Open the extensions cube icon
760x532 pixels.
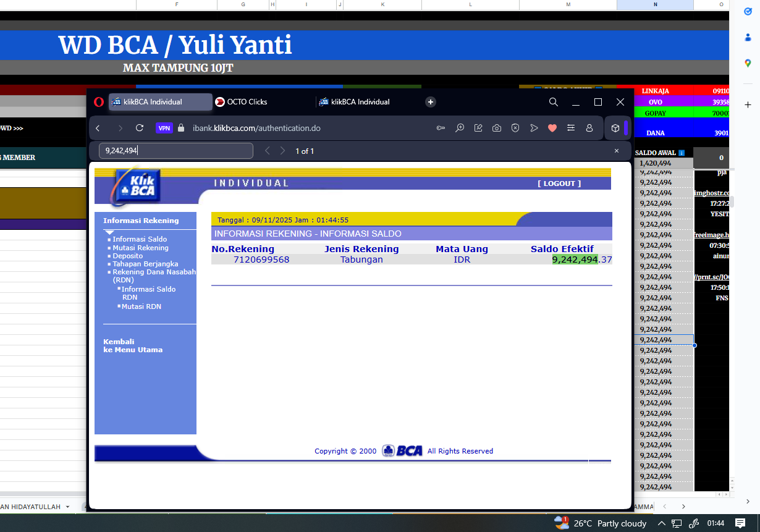point(615,128)
